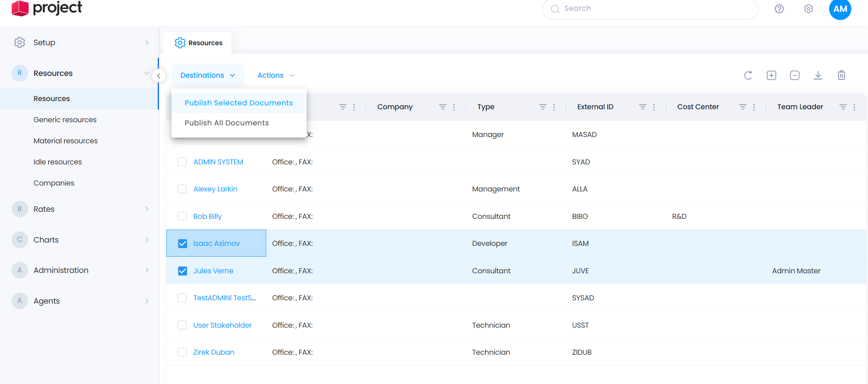Open the User Stakeholder resource link
Viewport: 868px width, 384px height.
[223, 325]
